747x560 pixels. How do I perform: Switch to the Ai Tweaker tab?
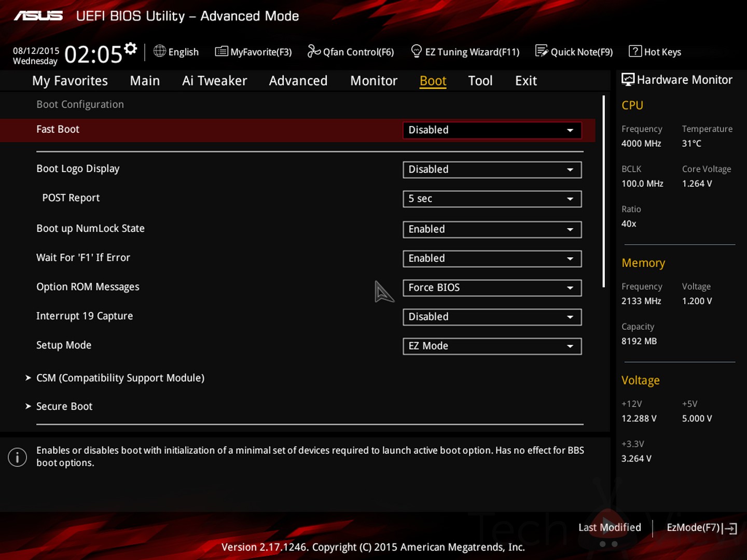click(x=214, y=81)
